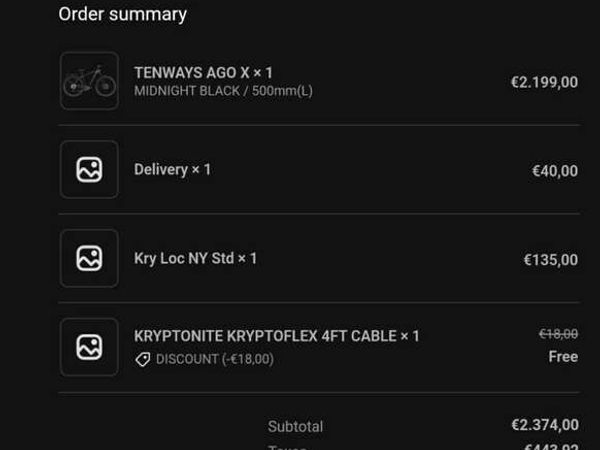Screen dimensions: 600x450
Task: Click the KRYPTONITE KRYPTOFLEX 4FT CABLE title
Action: point(276,336)
